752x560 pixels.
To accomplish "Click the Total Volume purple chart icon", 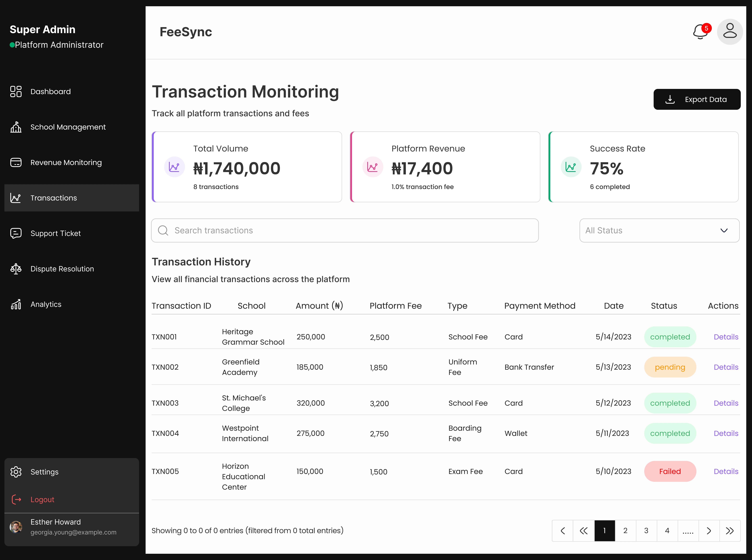I will coord(174,167).
